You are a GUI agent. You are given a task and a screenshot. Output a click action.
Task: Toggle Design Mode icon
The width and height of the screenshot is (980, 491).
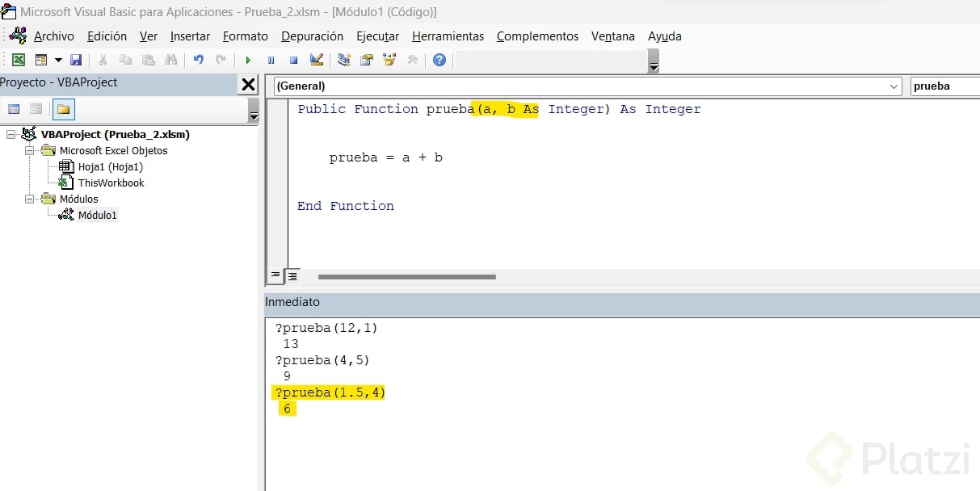317,60
